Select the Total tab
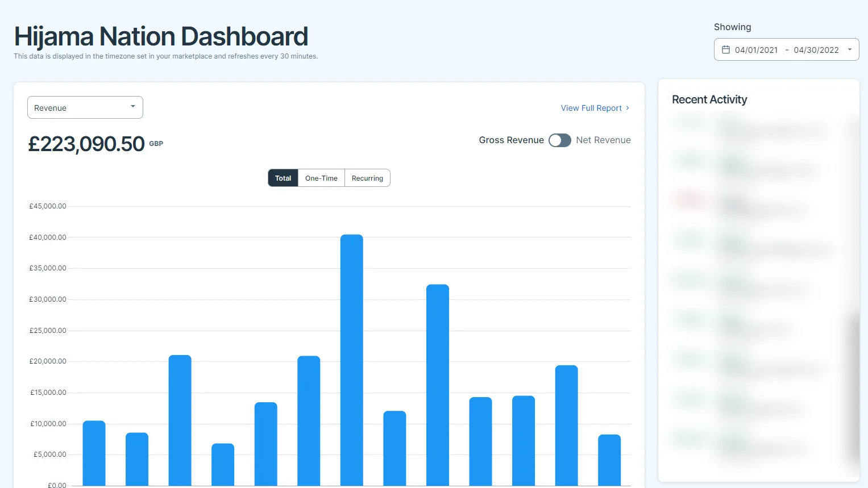 tap(283, 178)
